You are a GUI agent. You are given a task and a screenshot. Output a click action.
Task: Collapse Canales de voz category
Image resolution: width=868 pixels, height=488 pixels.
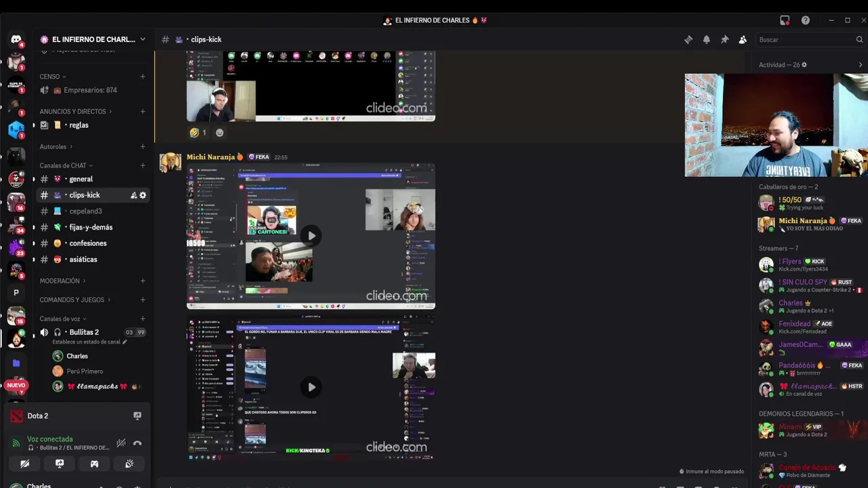(63, 319)
